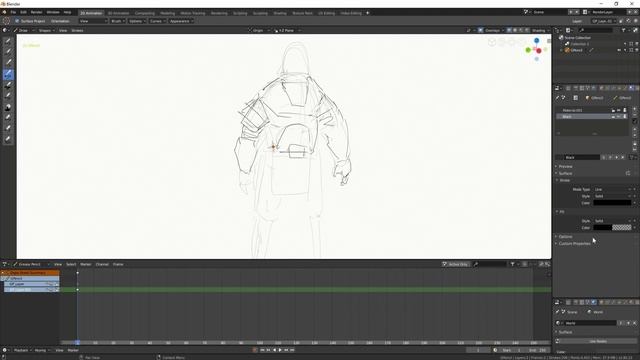Open the Channel menu in dope sheet
Viewport: 640px width, 360px height.
pyautogui.click(x=102, y=264)
